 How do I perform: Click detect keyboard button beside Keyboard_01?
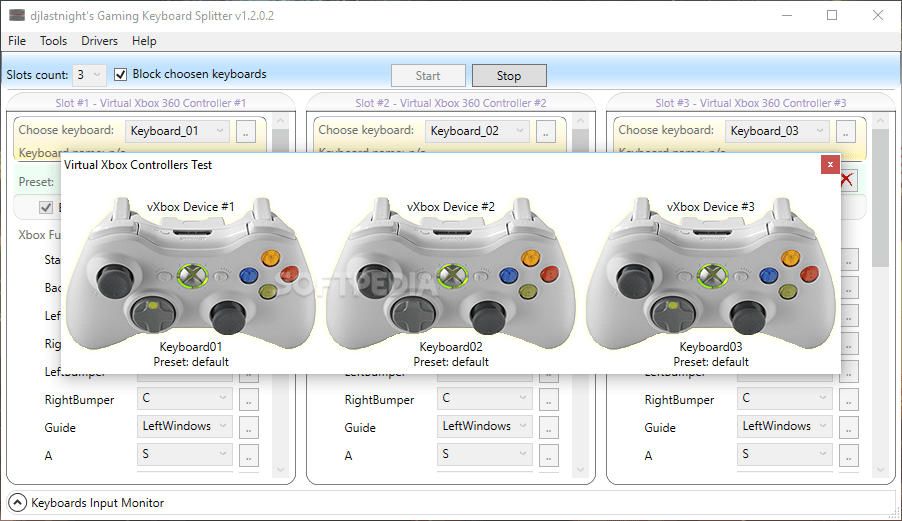pyautogui.click(x=246, y=132)
